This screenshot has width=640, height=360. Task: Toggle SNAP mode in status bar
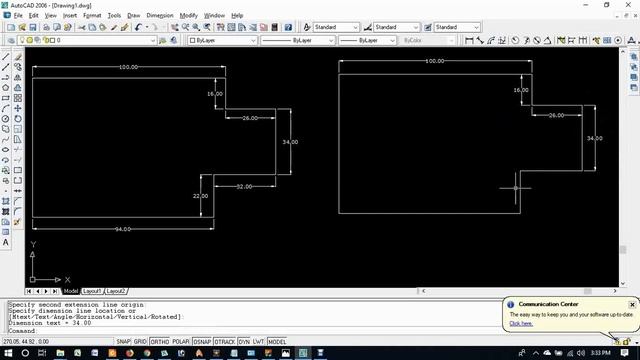pos(123,342)
